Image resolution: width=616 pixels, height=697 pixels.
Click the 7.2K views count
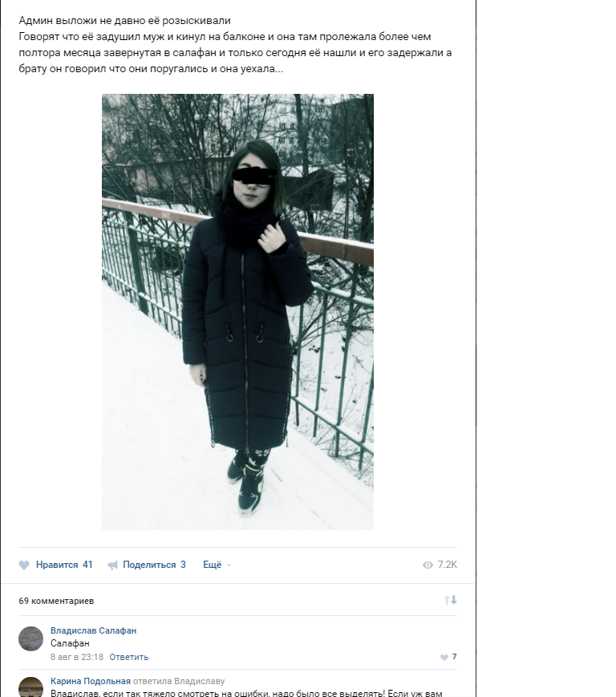tap(447, 565)
